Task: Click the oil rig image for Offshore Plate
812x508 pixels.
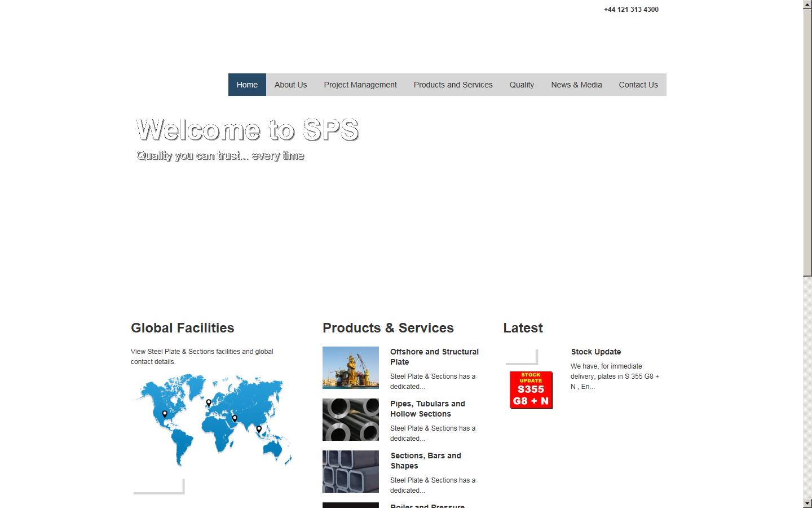Action: click(x=350, y=367)
